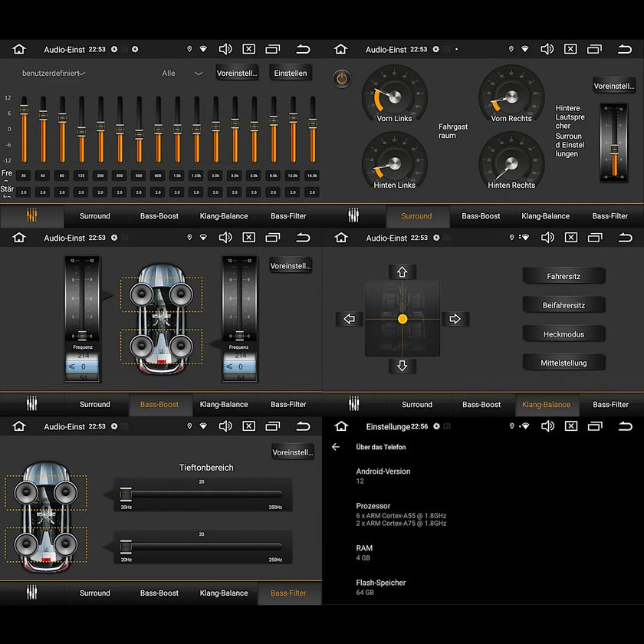Image resolution: width=644 pixels, height=644 pixels.
Task: Click the balance up arrow icon
Action: click(402, 272)
